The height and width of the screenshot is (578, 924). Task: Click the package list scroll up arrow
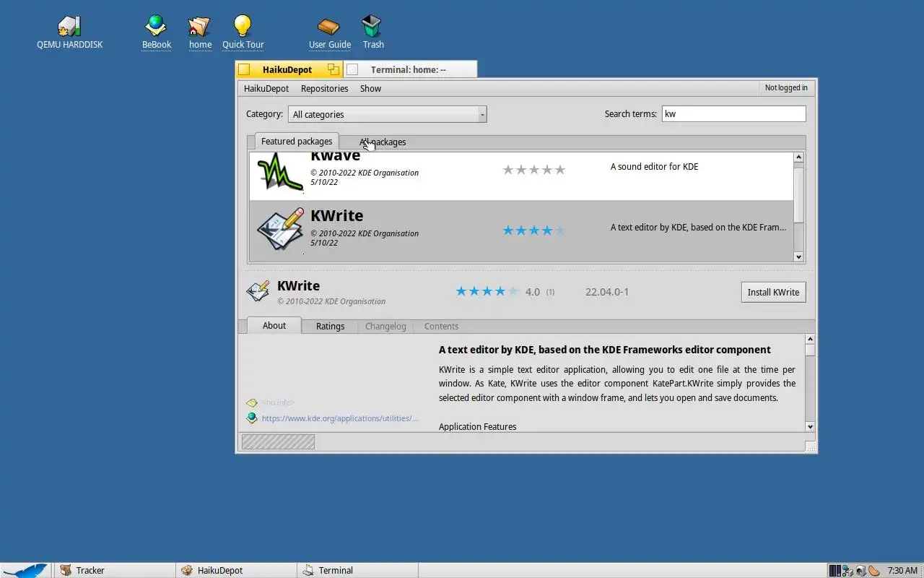pyautogui.click(x=798, y=157)
